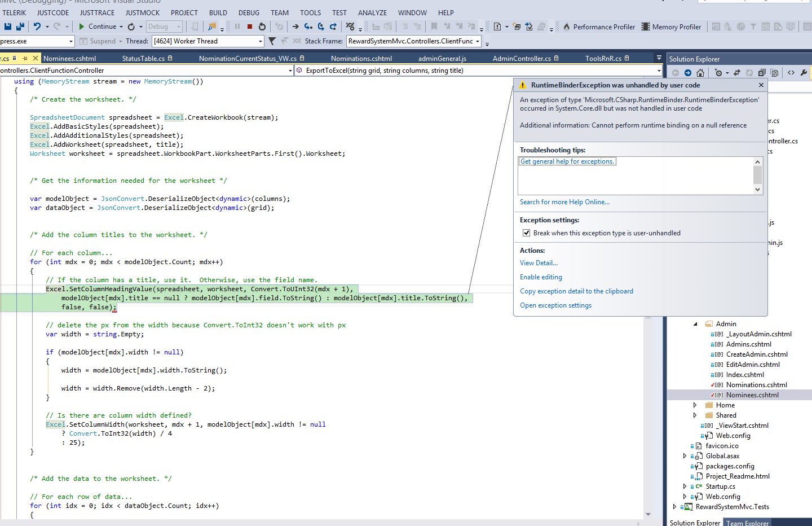
Task: Click the troubleshooting tips scrollbar down arrow
Action: [757, 190]
